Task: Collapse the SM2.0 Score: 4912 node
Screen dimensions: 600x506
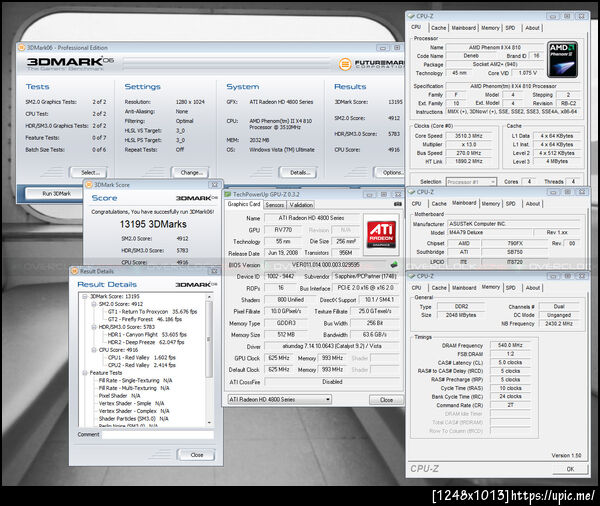Action: tap(94, 304)
